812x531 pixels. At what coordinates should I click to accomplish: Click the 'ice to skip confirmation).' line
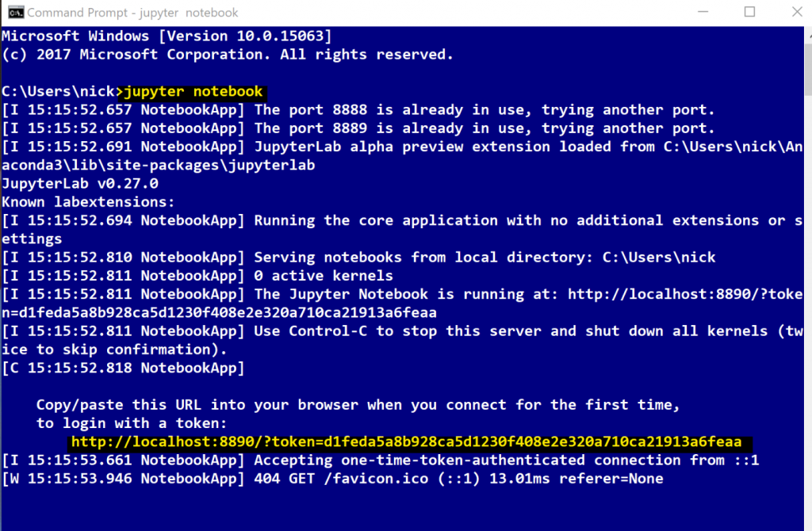coord(114,350)
